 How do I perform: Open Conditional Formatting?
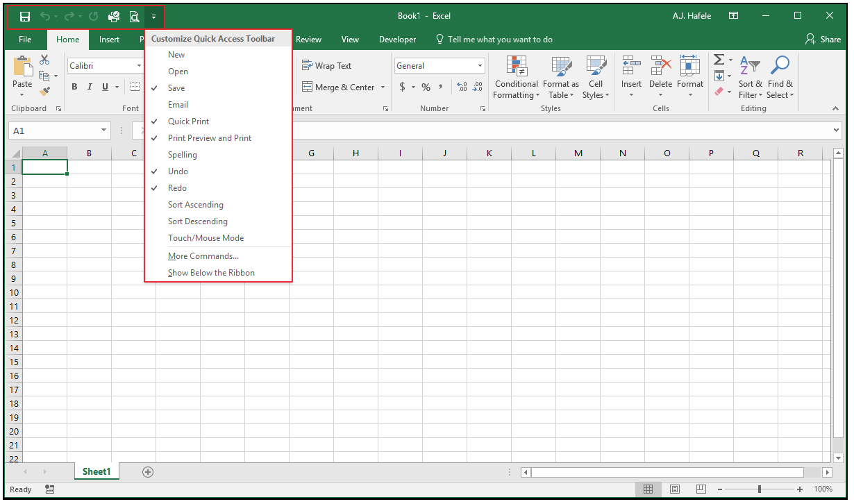[x=516, y=77]
